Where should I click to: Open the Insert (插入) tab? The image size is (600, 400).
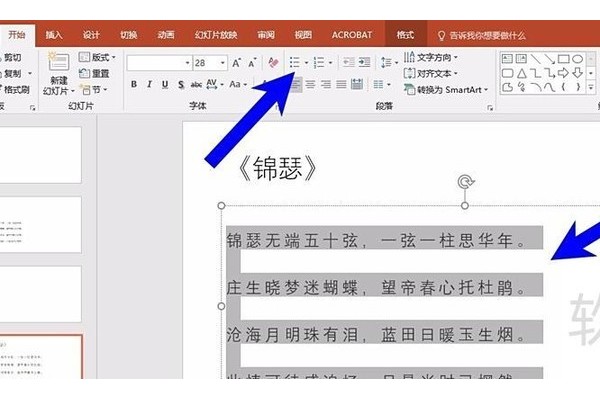[x=54, y=35]
